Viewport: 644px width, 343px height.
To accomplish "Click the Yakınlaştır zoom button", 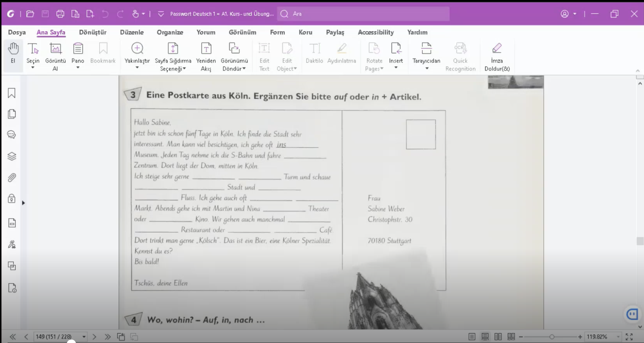I will click(x=137, y=56).
